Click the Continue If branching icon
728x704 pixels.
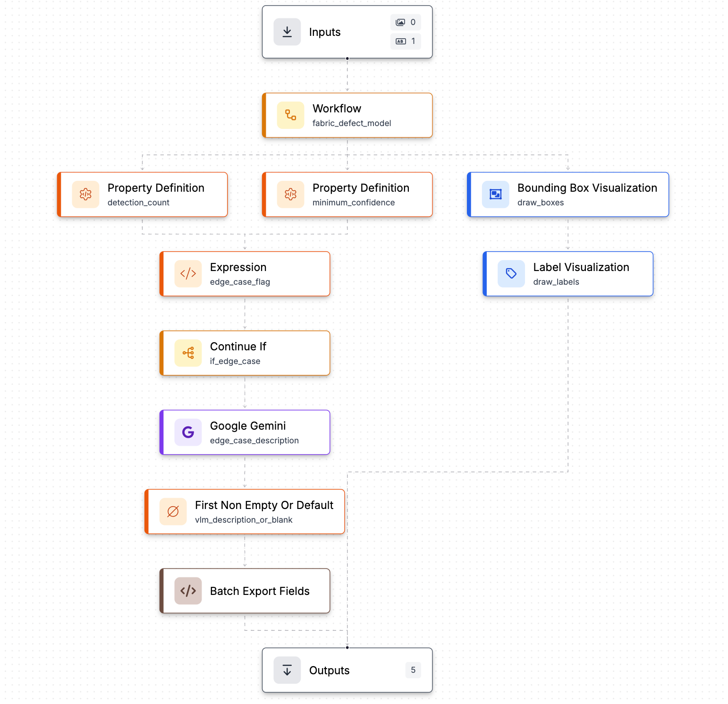click(x=188, y=353)
